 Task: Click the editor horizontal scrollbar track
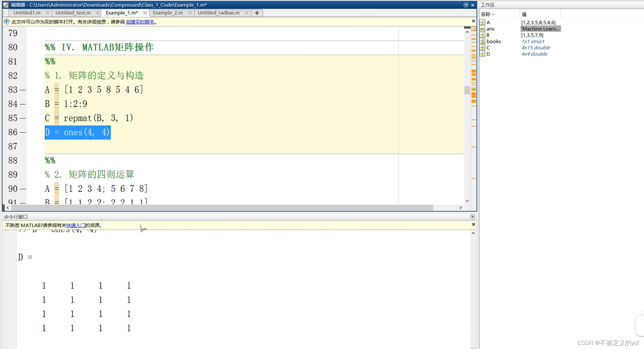pyautogui.click(x=446, y=208)
